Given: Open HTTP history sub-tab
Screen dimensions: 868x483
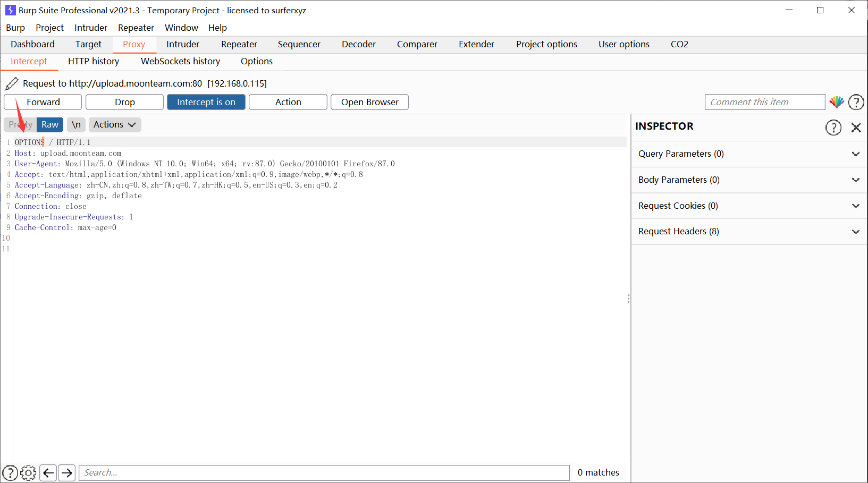Looking at the screenshot, I should pyautogui.click(x=94, y=61).
